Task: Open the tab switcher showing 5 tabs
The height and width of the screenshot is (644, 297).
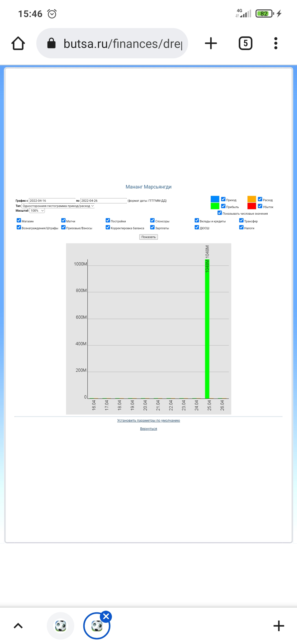Action: [245, 43]
